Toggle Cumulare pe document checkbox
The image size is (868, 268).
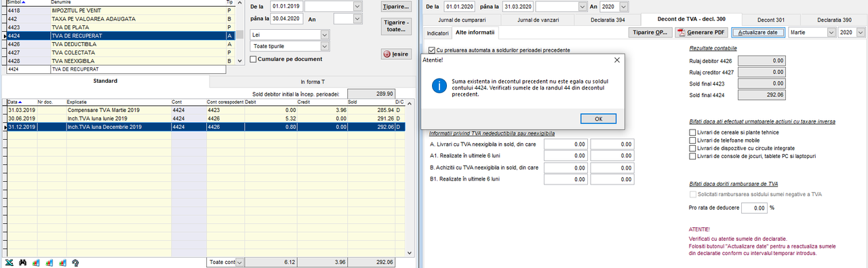click(x=254, y=59)
